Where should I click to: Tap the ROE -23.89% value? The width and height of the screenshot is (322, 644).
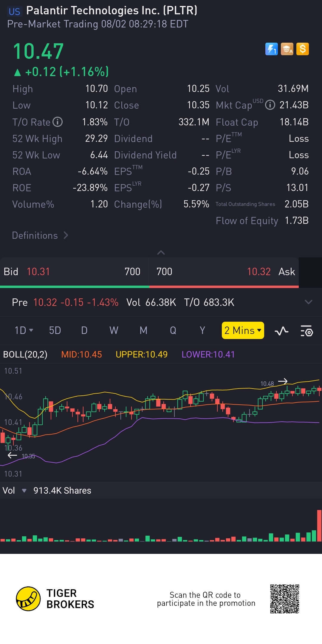[x=90, y=187]
